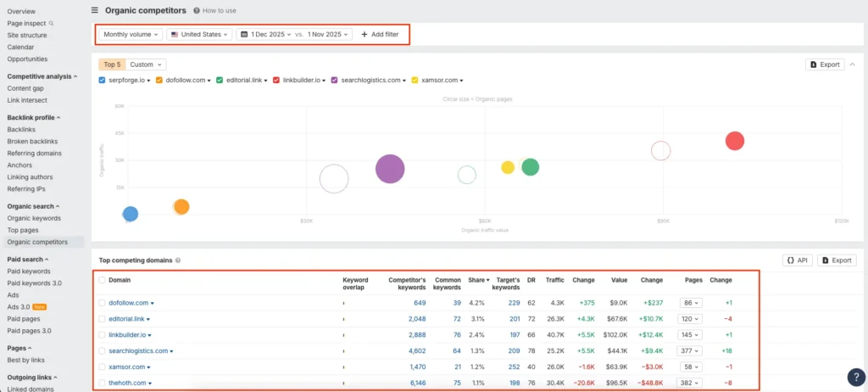Click the search icon beside Page inspect

51,24
